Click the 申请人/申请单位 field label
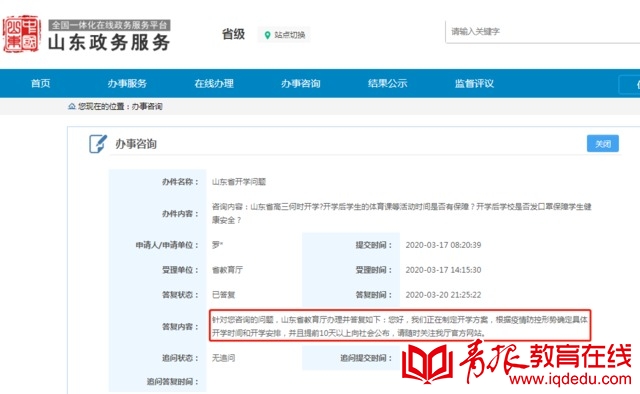 click(167, 245)
